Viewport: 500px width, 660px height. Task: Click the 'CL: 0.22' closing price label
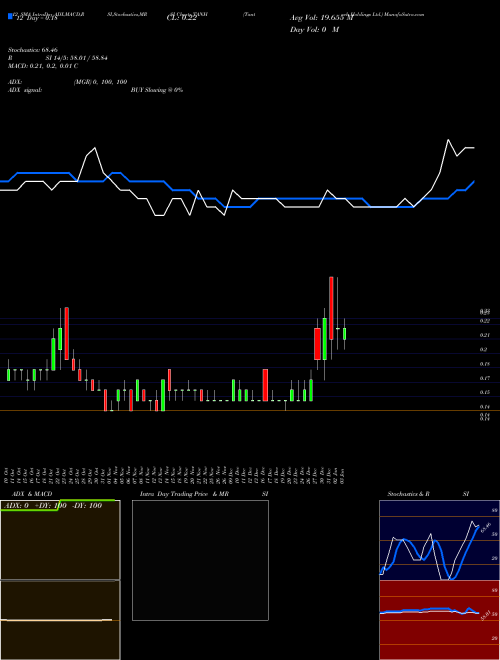point(182,18)
